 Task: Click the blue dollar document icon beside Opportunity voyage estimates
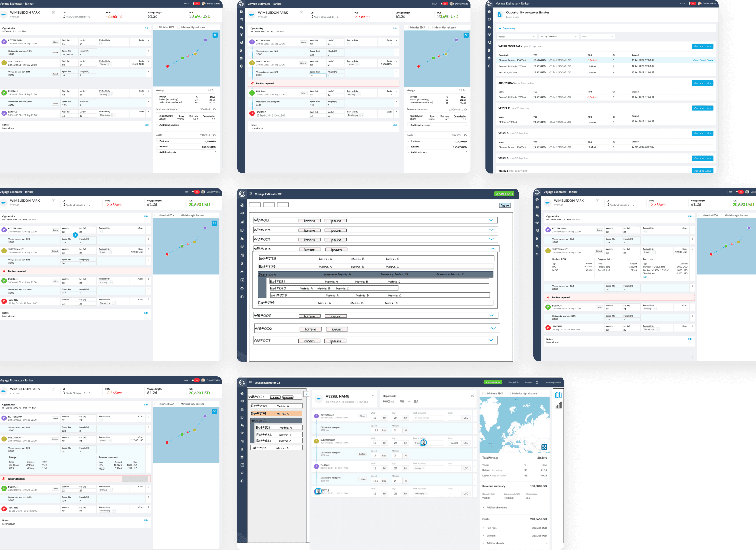click(500, 14)
